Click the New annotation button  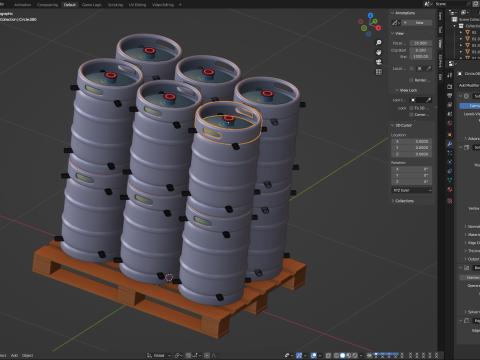(417, 23)
